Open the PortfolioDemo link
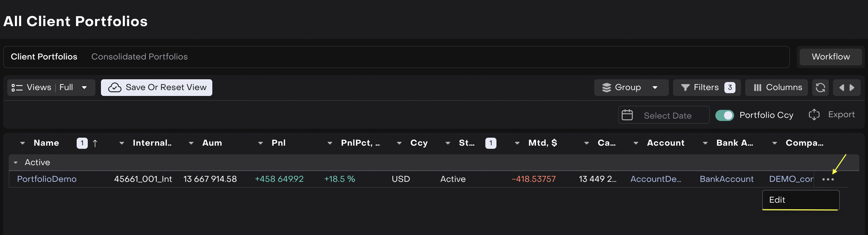Viewport: 868px width, 235px height. (x=47, y=179)
